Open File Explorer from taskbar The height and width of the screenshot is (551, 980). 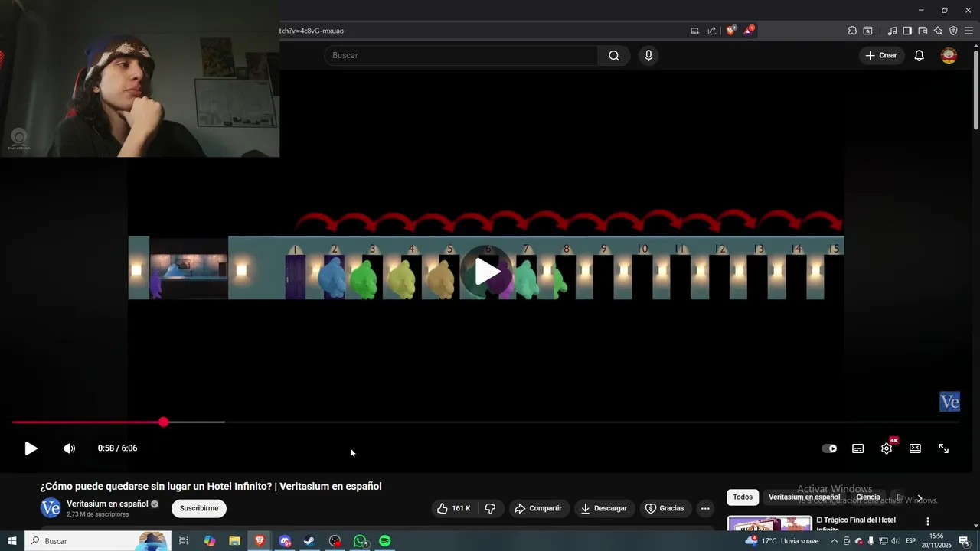pos(234,541)
